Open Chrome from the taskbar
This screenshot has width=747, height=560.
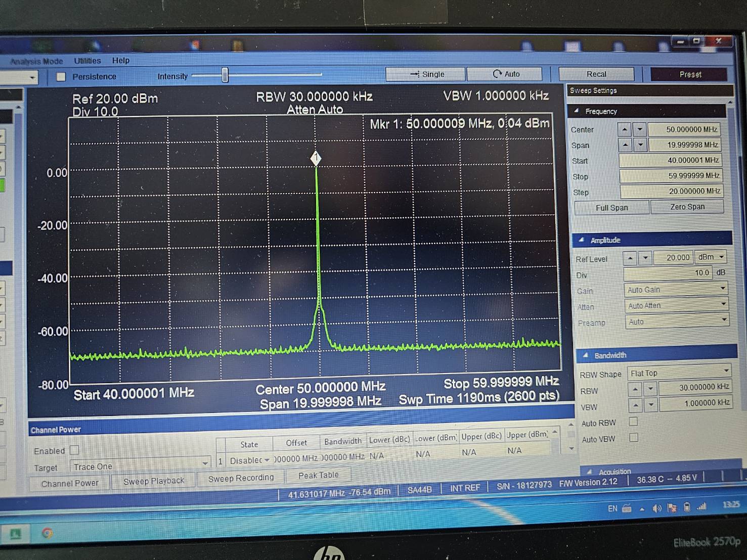pos(47,533)
